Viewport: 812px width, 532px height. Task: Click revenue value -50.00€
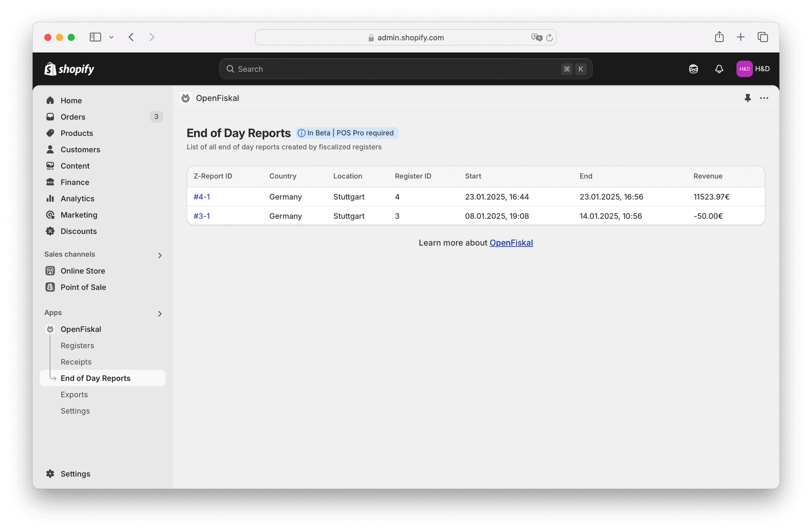708,216
